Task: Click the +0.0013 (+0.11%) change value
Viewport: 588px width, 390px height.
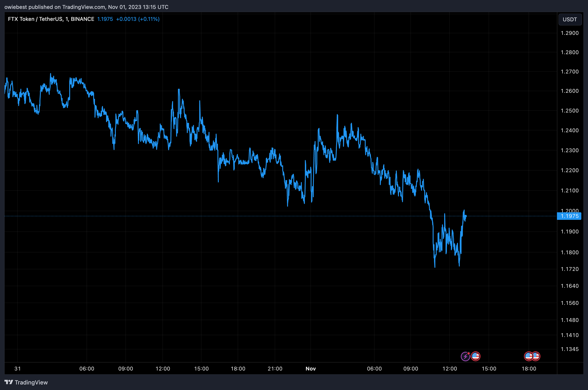Action: click(x=138, y=19)
